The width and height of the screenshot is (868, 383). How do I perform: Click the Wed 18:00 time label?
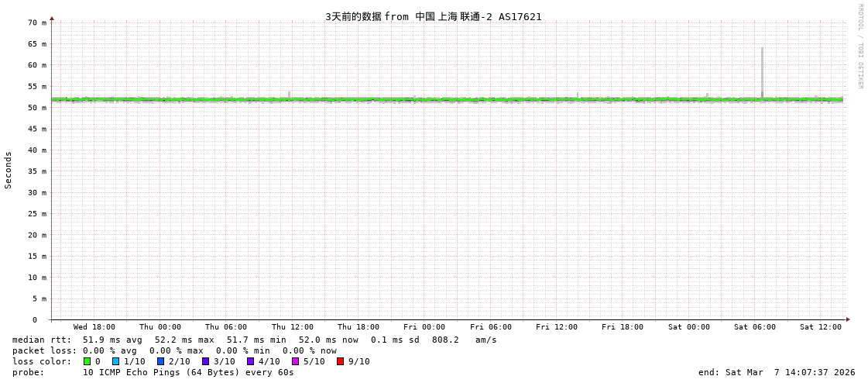pyautogui.click(x=94, y=327)
